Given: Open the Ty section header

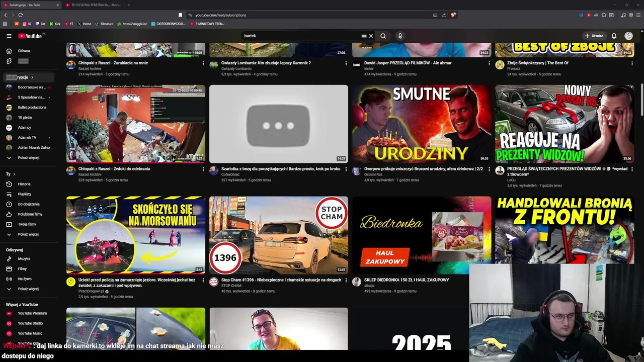Looking at the screenshot, I should (x=11, y=174).
